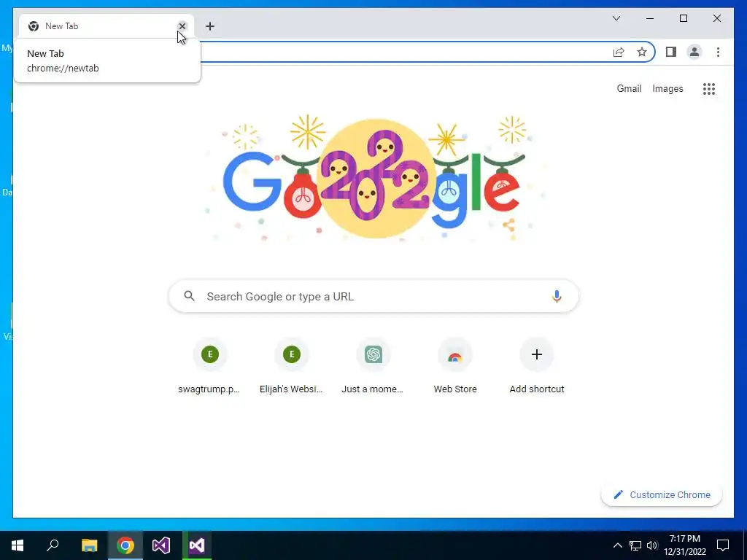
Task: Click the Google 2022 doodle
Action: pyautogui.click(x=374, y=178)
